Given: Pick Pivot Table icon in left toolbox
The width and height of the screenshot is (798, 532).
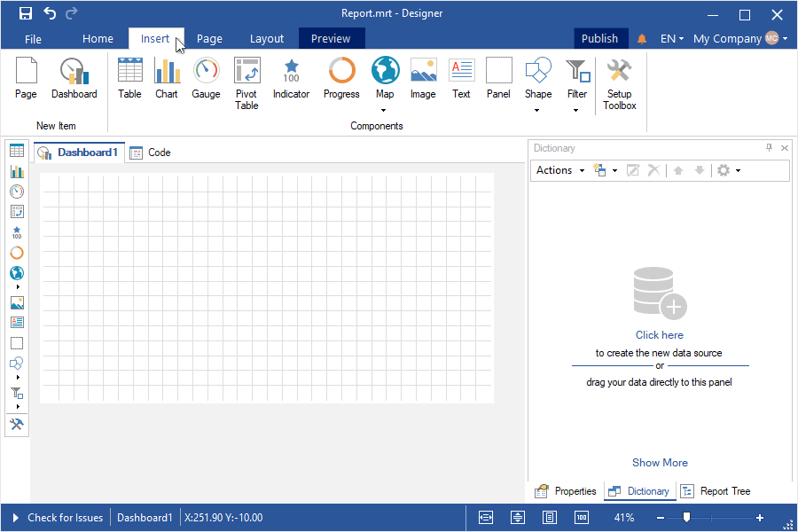Looking at the screenshot, I should click(17, 212).
